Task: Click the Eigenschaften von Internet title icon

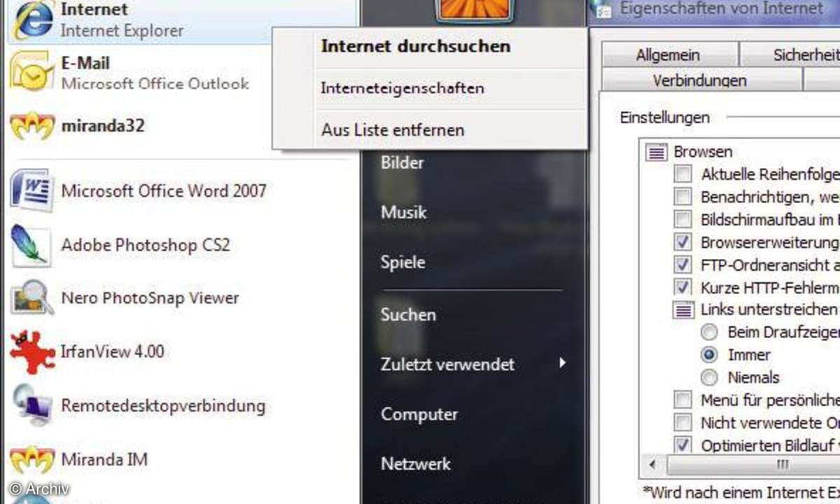Action: tap(601, 8)
